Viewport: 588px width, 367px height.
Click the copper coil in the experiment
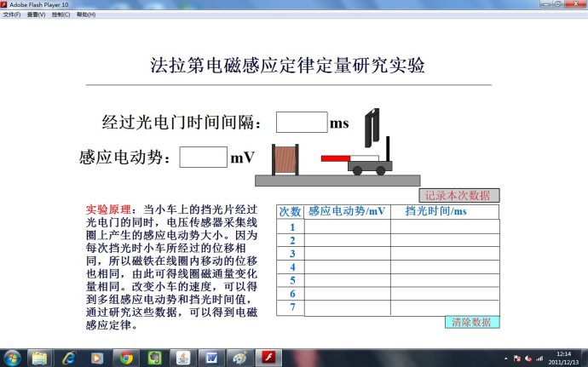point(284,161)
